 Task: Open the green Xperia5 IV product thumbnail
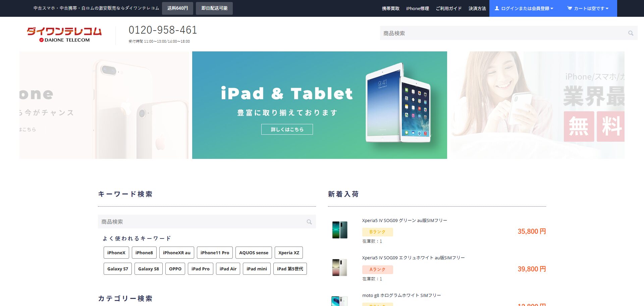coord(339,230)
